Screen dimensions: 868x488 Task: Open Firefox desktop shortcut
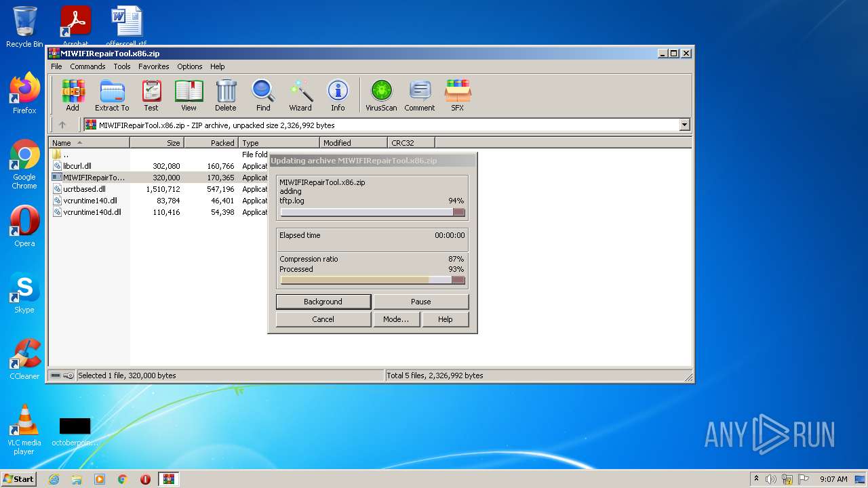[x=24, y=94]
